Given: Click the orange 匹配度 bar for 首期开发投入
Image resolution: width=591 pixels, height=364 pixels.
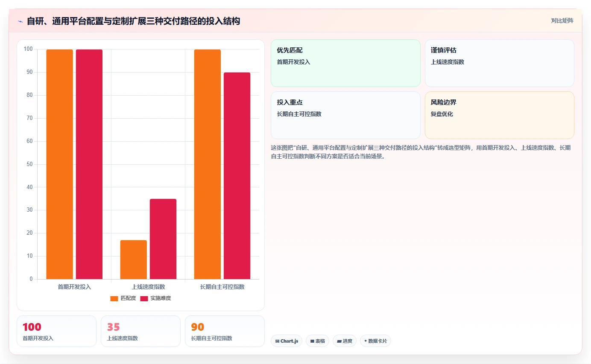Looking at the screenshot, I should 59,164.
